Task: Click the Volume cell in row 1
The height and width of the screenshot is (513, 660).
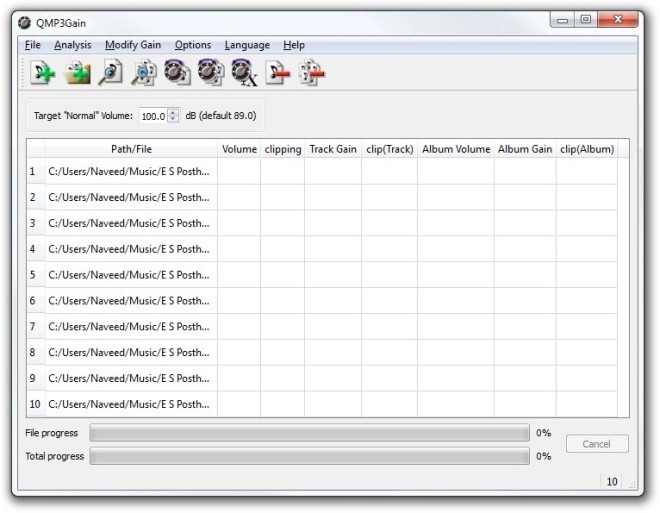Action: click(x=239, y=171)
